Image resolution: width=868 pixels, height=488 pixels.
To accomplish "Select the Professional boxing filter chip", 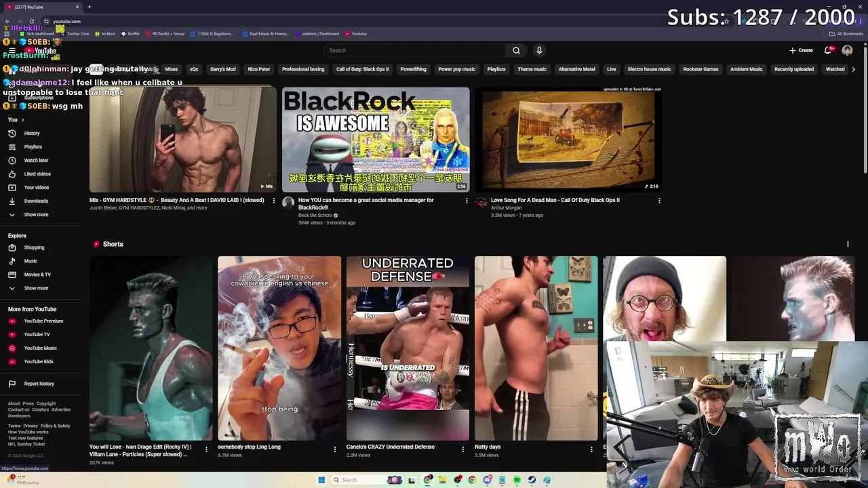I will 303,69.
